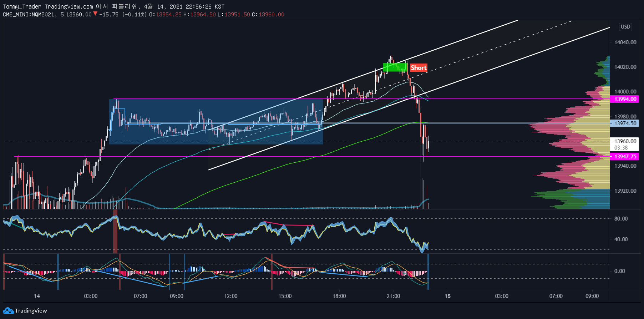Click the magenta 13947.75 price label
644x319 pixels.
tap(624, 157)
